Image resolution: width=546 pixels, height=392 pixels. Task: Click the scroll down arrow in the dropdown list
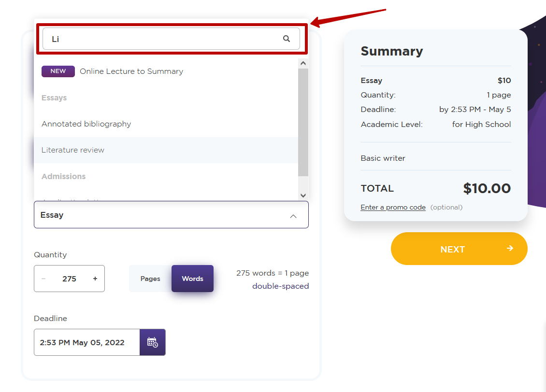tap(303, 195)
